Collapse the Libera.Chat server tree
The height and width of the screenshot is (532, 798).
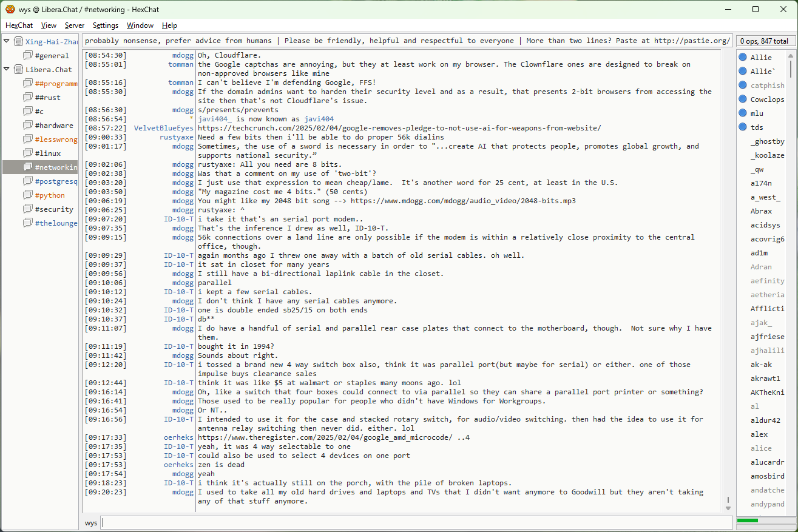[7, 69]
